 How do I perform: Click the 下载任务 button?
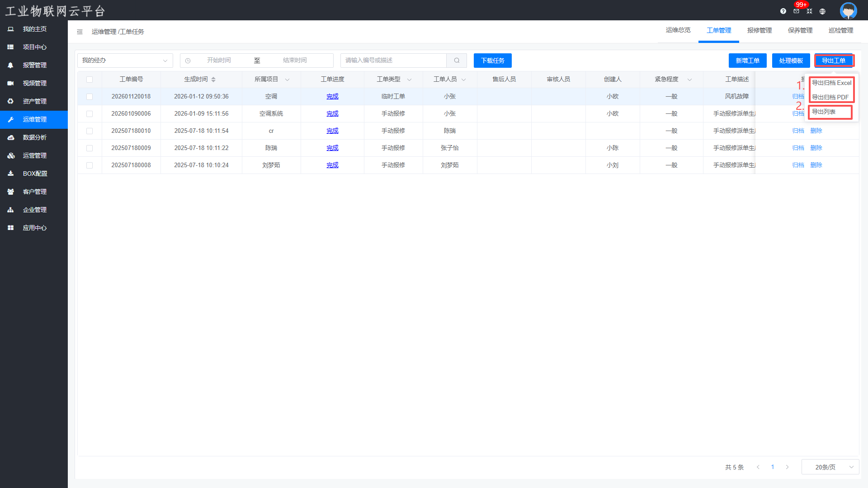coord(492,61)
